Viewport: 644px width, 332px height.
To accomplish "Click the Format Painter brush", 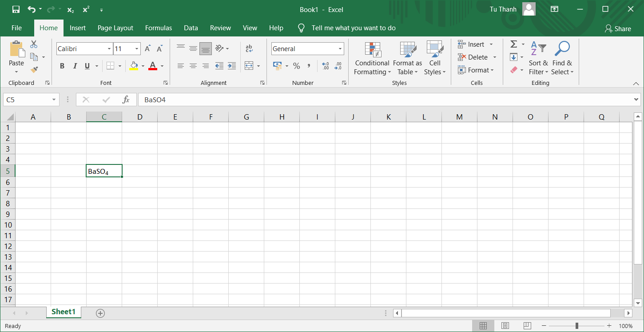I will (x=34, y=69).
